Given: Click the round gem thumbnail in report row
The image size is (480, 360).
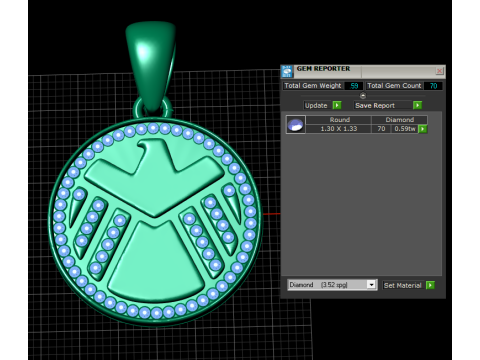Looking at the screenshot, I should (x=295, y=125).
